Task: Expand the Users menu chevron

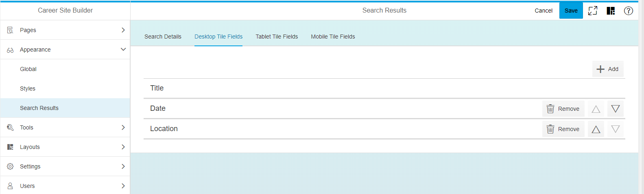Action: pyautogui.click(x=123, y=186)
